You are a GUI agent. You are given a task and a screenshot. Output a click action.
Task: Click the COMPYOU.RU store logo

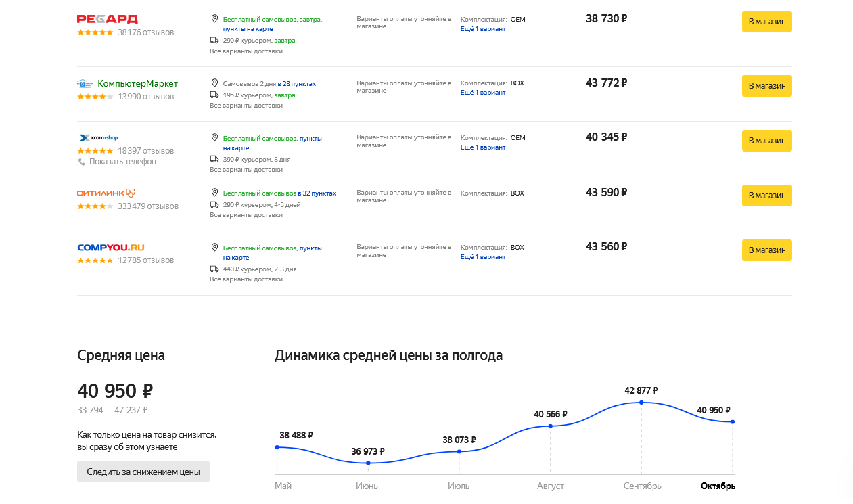click(110, 248)
